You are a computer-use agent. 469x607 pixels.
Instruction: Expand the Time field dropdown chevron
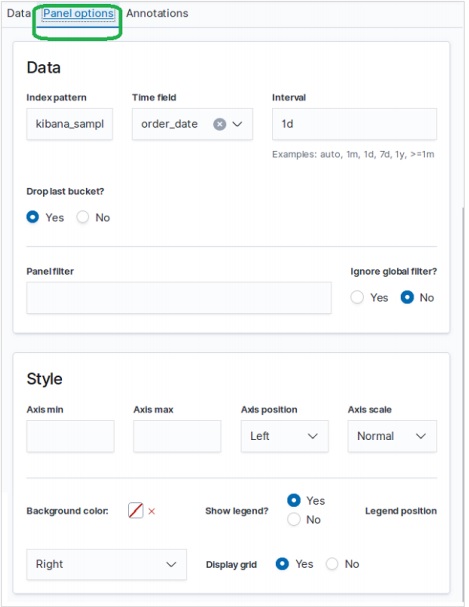pos(237,124)
